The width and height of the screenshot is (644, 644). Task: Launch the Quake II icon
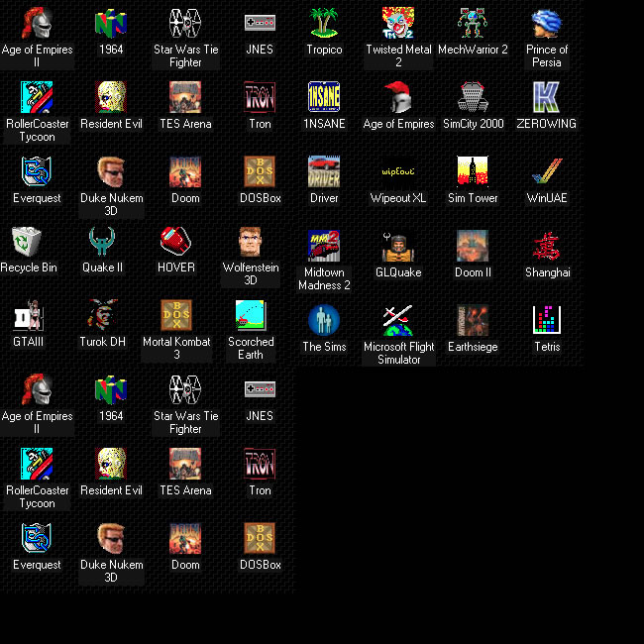(x=101, y=241)
